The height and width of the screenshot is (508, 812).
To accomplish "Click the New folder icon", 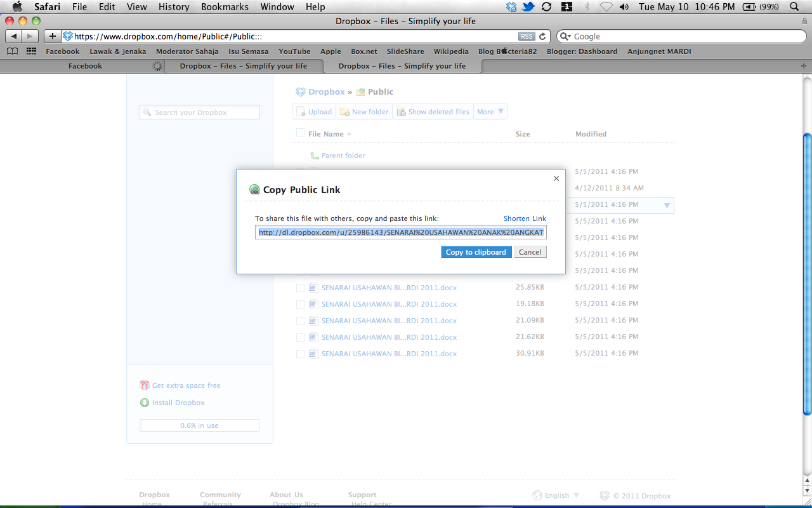I will click(x=344, y=112).
